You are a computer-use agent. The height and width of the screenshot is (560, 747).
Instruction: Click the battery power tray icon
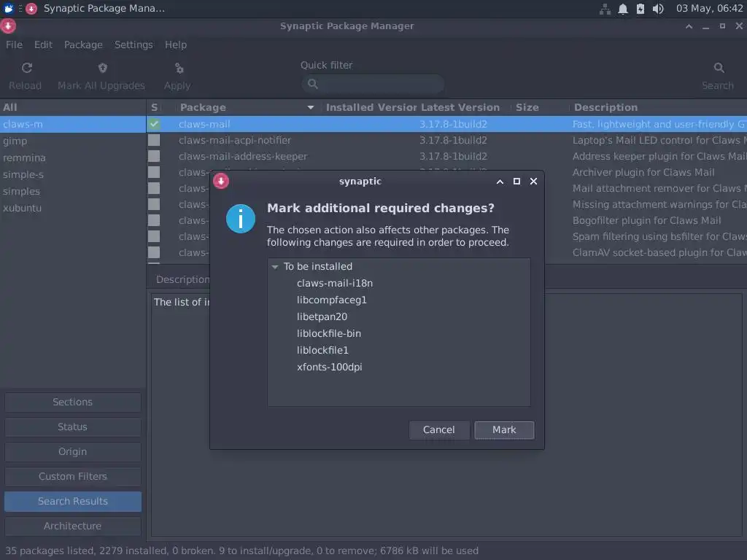pos(640,9)
